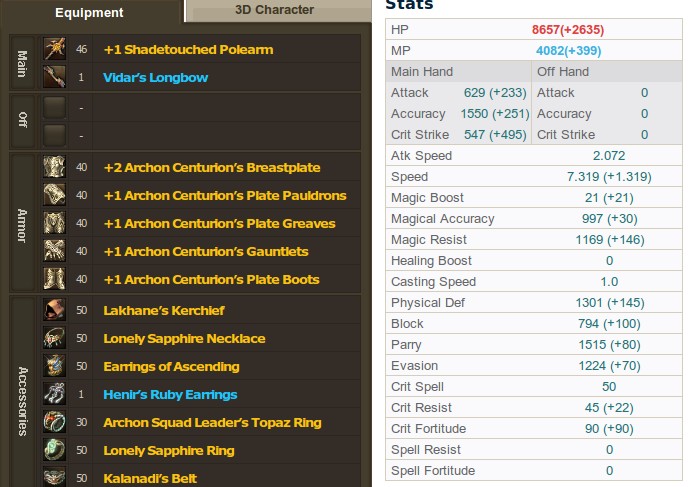Open the +1 Shadetouched Polearm link

188,49
